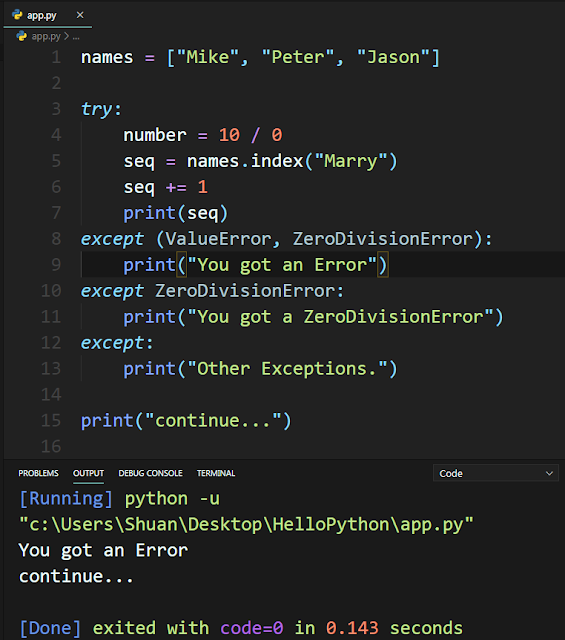Click the "Jason" string on line 1
Screen dimensions: 565x640
(393, 57)
